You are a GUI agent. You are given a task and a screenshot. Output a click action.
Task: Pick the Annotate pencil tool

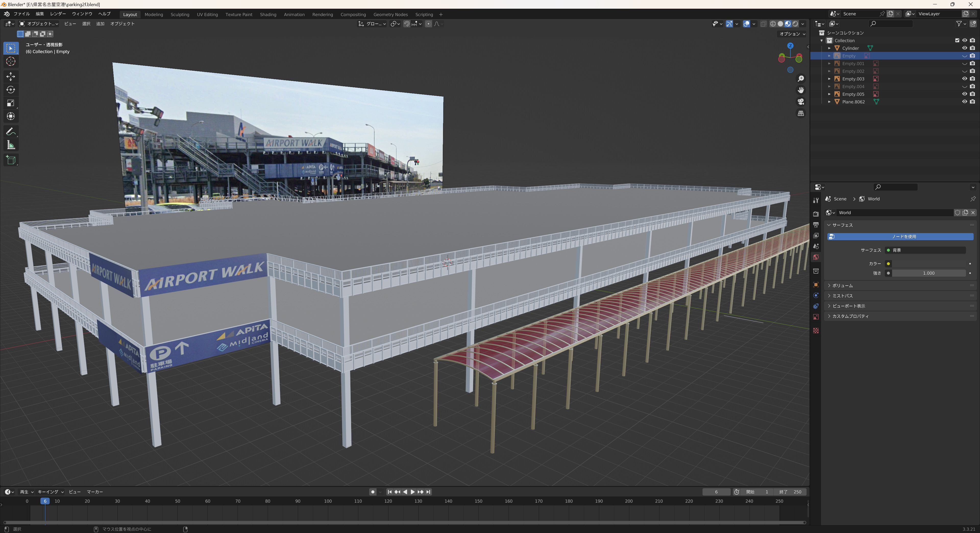coord(11,132)
